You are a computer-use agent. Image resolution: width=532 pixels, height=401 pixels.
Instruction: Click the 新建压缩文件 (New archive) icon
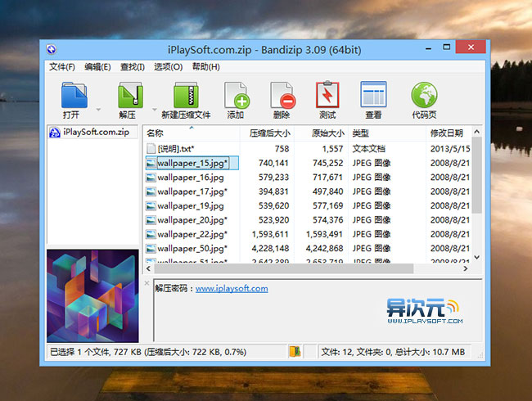186,95
